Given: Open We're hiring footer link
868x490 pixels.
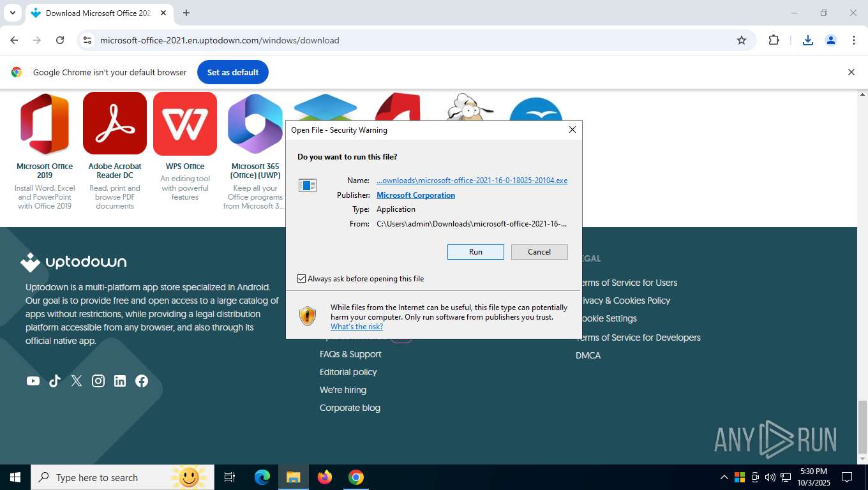Looking at the screenshot, I should (x=343, y=390).
